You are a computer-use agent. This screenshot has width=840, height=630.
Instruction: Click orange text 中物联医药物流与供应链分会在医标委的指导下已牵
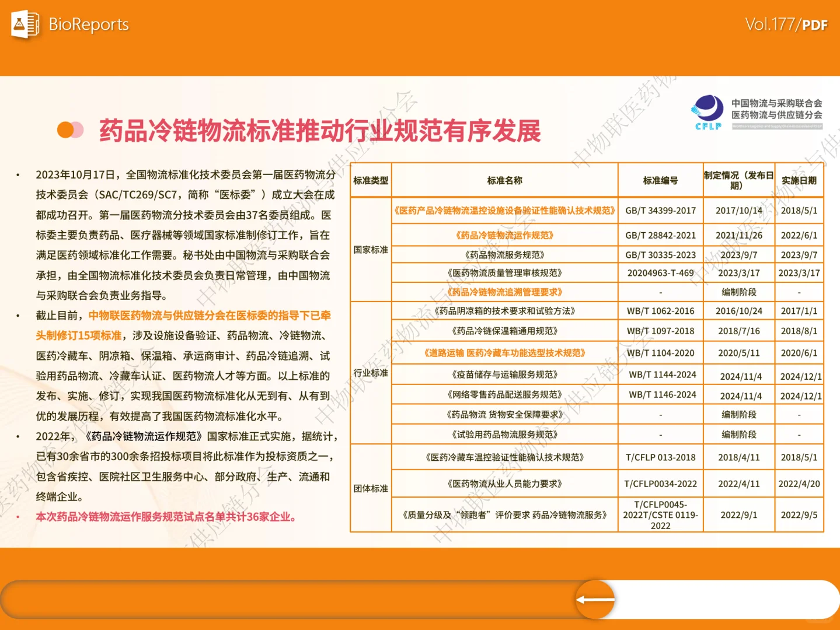coord(210,316)
